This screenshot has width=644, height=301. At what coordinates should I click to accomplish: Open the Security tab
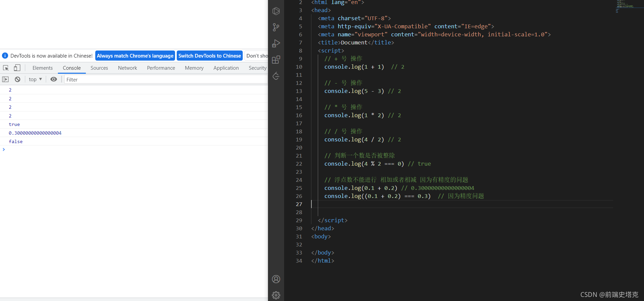point(258,68)
